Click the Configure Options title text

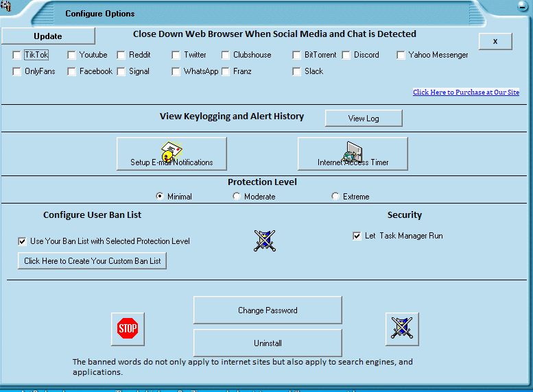tap(100, 14)
